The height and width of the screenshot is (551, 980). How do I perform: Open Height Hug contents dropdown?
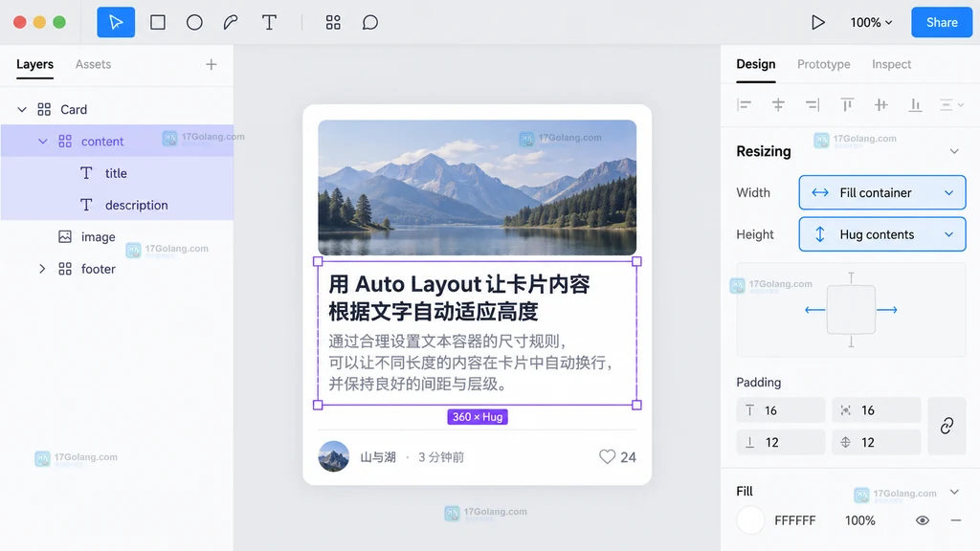[881, 234]
